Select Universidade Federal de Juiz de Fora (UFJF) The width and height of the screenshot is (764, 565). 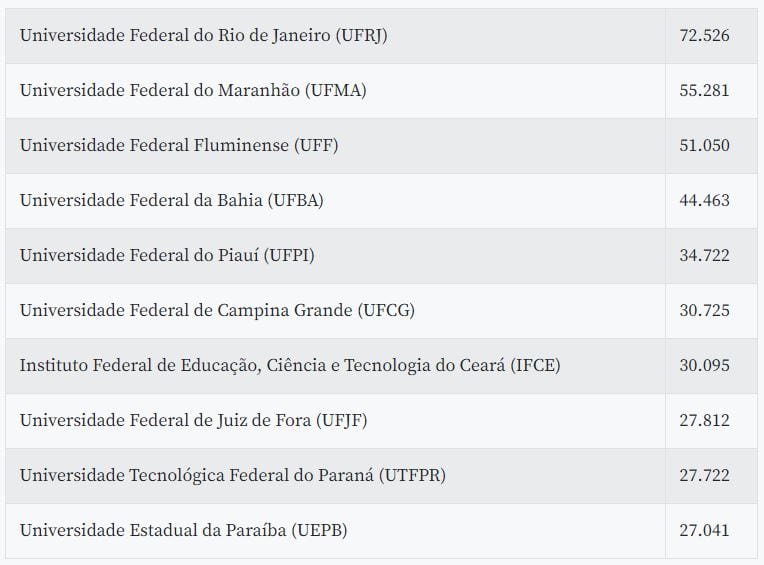pos(193,421)
